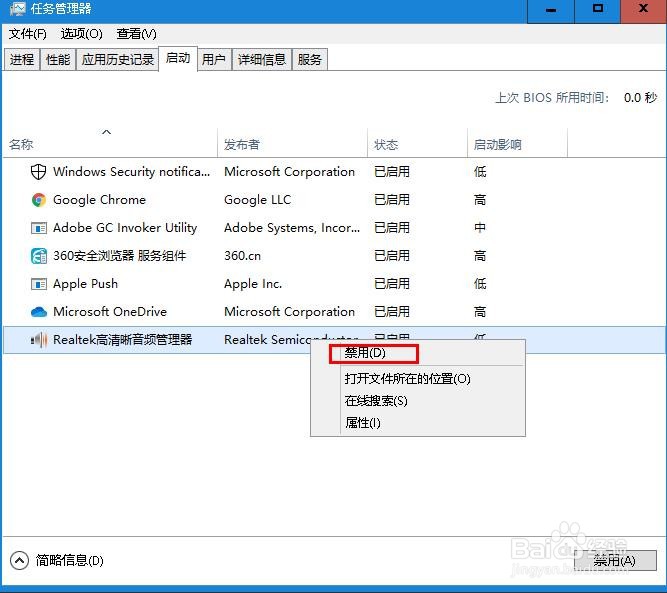This screenshot has width=667, height=593.
Task: Switch to the 详细信息 tab
Action: point(262,60)
